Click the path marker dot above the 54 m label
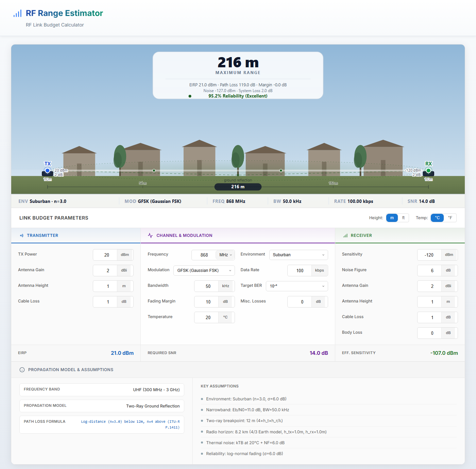 tap(154, 171)
